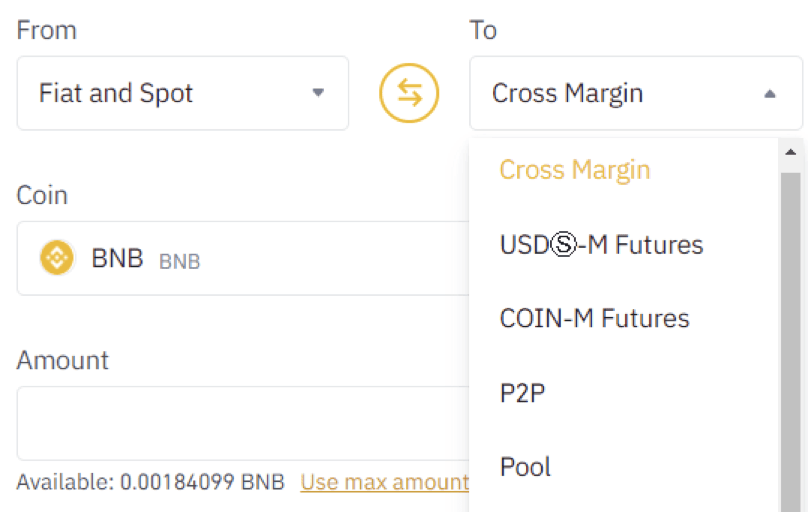The width and height of the screenshot is (808, 512).
Task: Click the BNB coin logo icon
Action: pyautogui.click(x=57, y=258)
